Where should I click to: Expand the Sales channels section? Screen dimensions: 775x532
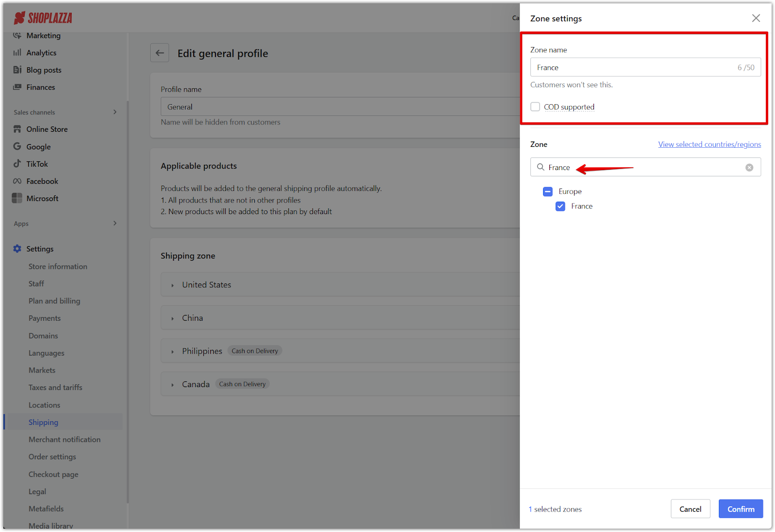pyautogui.click(x=115, y=112)
